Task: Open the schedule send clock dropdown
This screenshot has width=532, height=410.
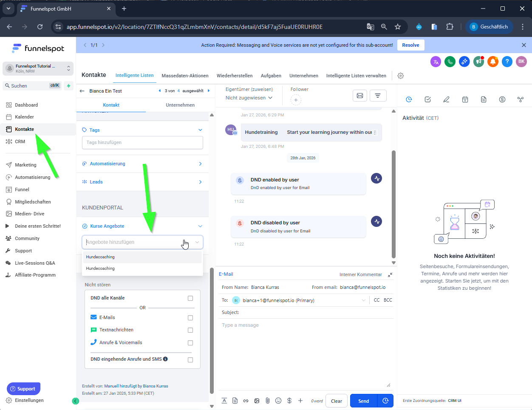Action: click(x=385, y=401)
